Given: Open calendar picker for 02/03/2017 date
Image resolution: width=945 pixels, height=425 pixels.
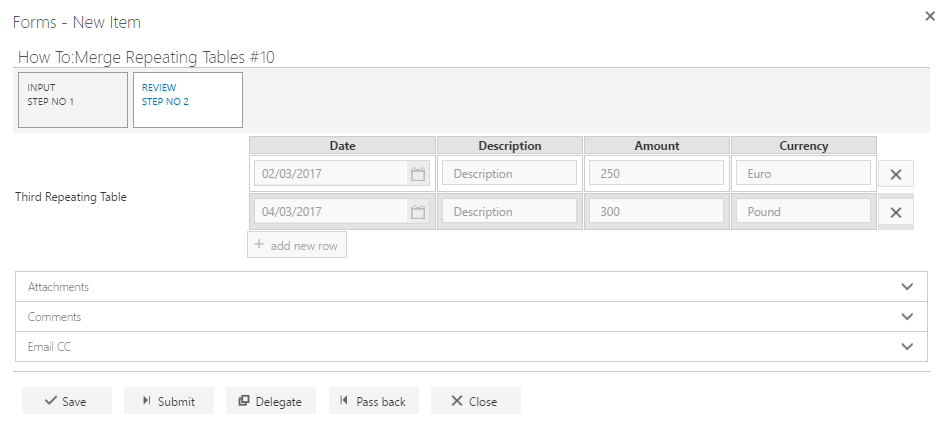Looking at the screenshot, I should click(418, 174).
